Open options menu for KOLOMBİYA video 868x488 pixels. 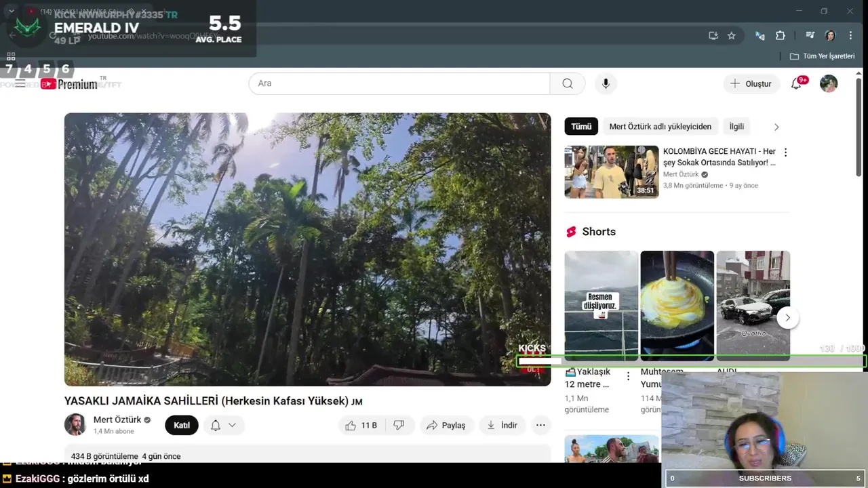pyautogui.click(x=785, y=152)
